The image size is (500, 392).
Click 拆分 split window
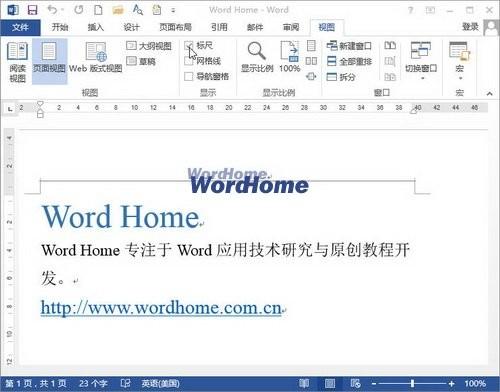click(341, 77)
